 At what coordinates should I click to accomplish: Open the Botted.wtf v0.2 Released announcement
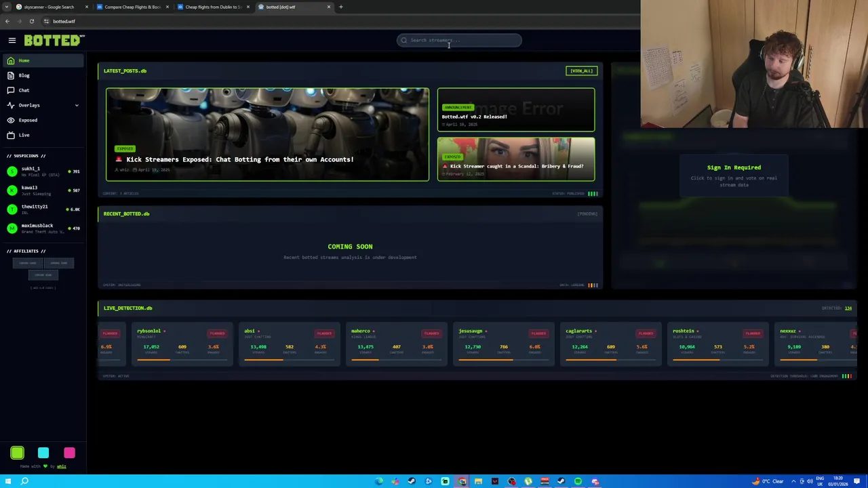click(516, 110)
